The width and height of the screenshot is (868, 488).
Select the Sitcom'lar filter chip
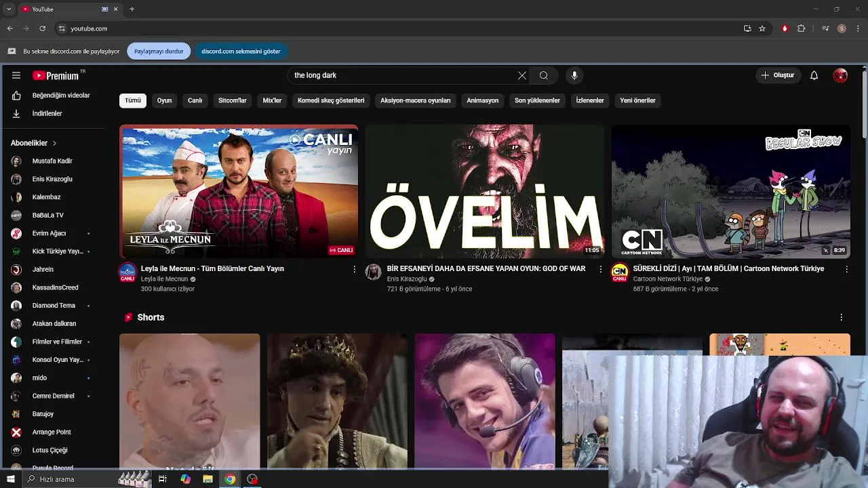click(x=233, y=100)
